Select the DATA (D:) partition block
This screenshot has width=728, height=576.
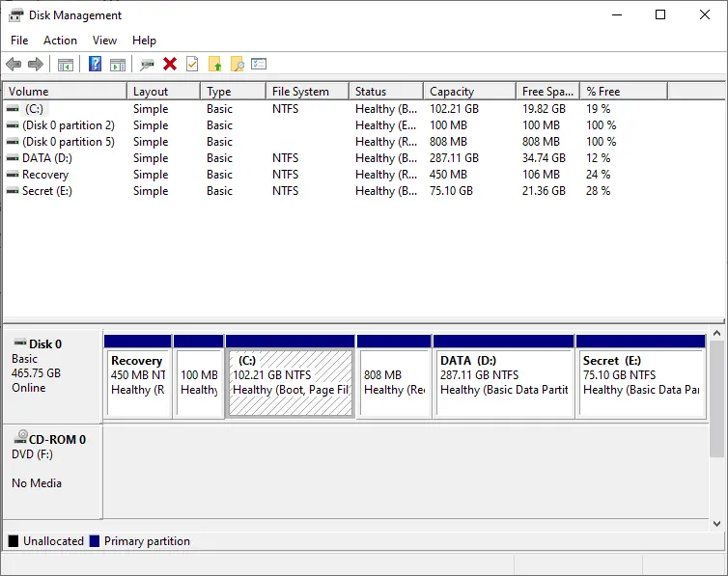point(504,376)
